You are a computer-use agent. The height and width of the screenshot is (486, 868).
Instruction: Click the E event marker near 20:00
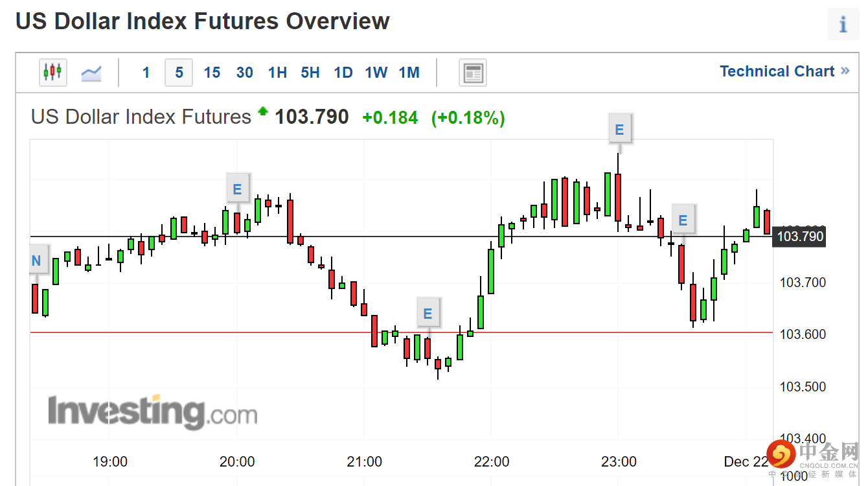coord(237,189)
